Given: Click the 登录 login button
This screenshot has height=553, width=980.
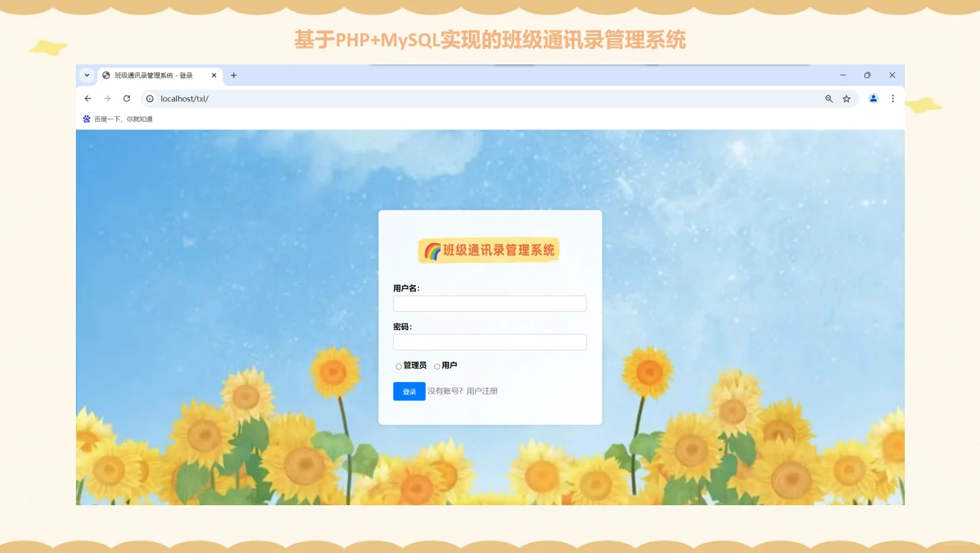Looking at the screenshot, I should point(409,391).
